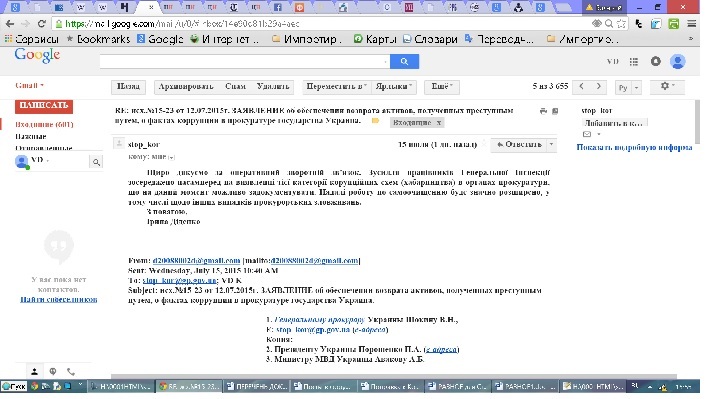Click Добавить в к... contacts button
Image resolution: width=712 pixels, height=399 pixels.
click(614, 123)
